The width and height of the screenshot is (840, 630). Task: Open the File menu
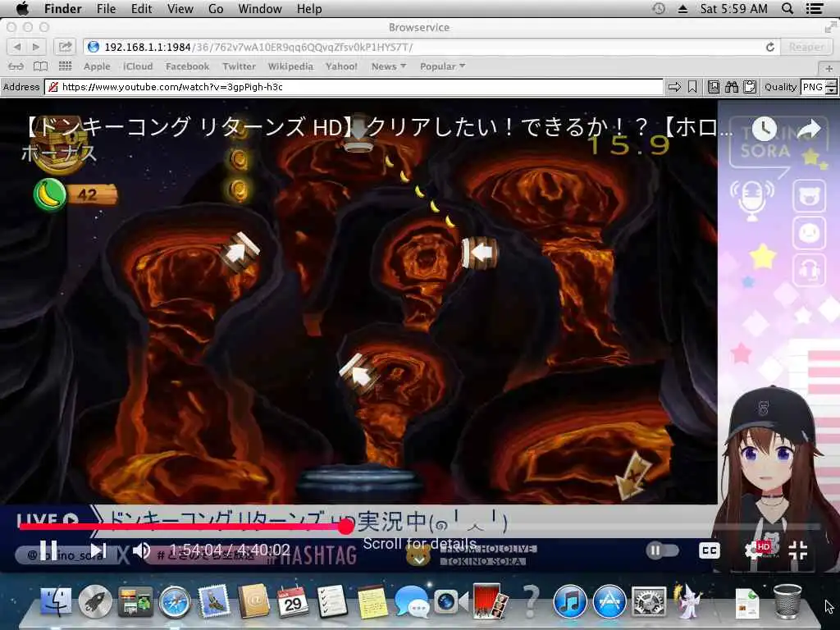tap(106, 8)
